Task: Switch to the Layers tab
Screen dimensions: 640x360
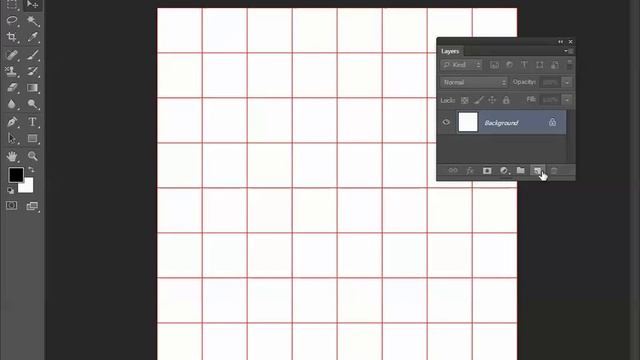Action: 450,51
